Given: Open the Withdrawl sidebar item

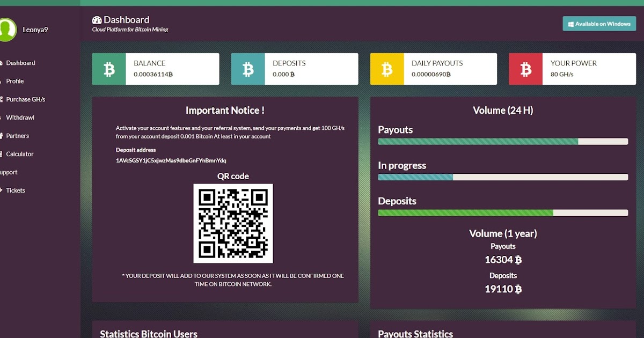Looking at the screenshot, I should 20,117.
